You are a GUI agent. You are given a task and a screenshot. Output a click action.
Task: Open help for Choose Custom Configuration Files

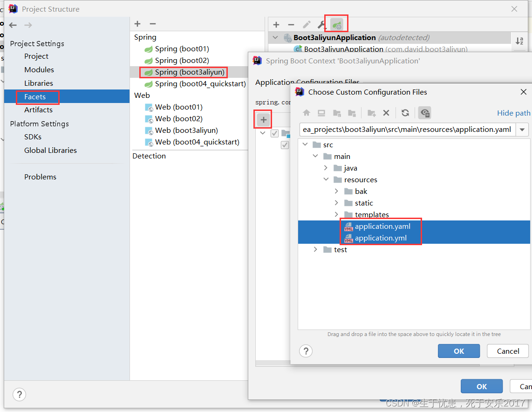(x=306, y=351)
